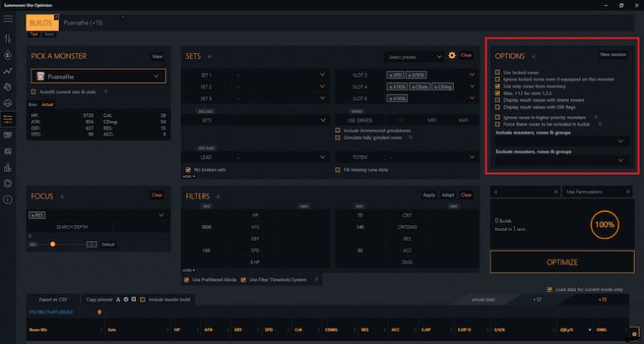Click the gear icon beside Select presets

point(452,56)
